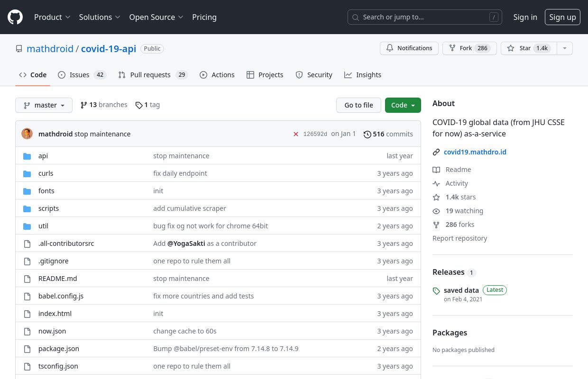Click the Go to file button

[x=358, y=105]
